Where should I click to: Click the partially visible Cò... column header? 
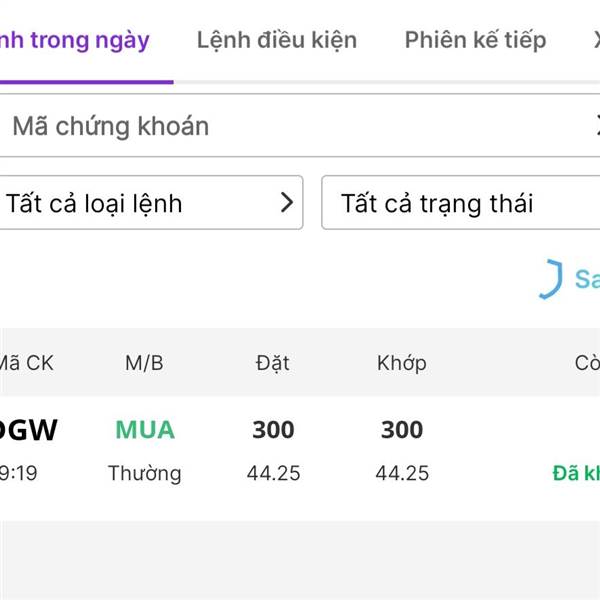click(x=587, y=363)
